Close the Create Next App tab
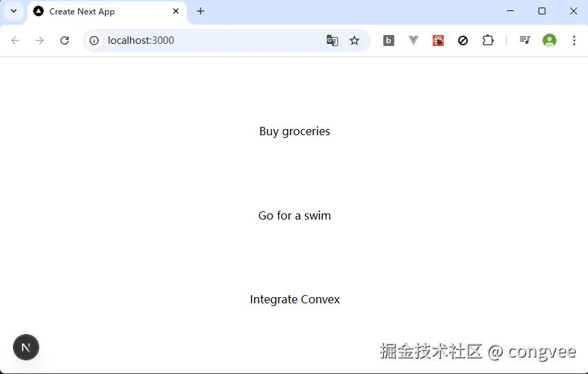The image size is (588, 374). (x=175, y=11)
